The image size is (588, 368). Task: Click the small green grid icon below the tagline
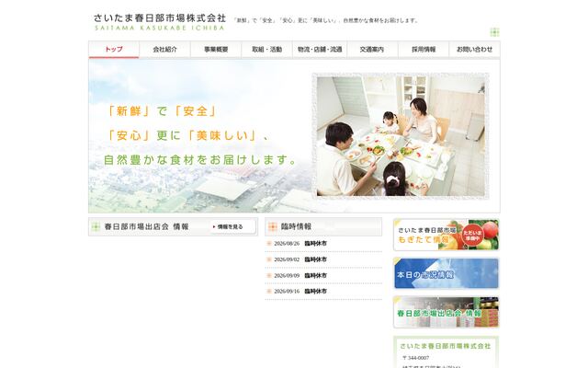[x=494, y=32]
